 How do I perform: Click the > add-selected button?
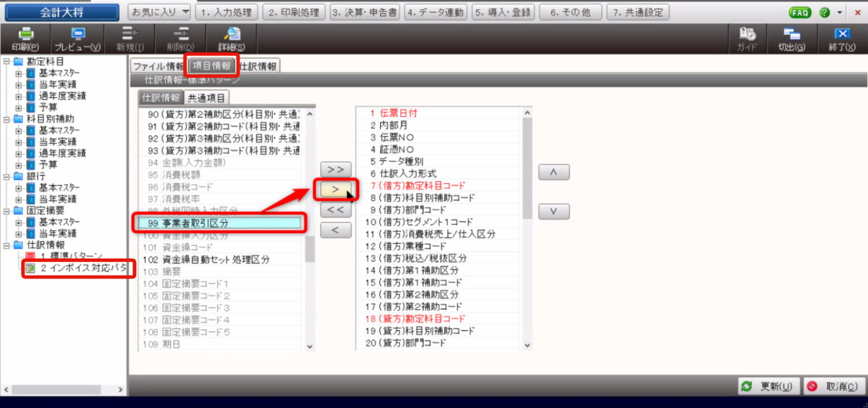(x=336, y=189)
